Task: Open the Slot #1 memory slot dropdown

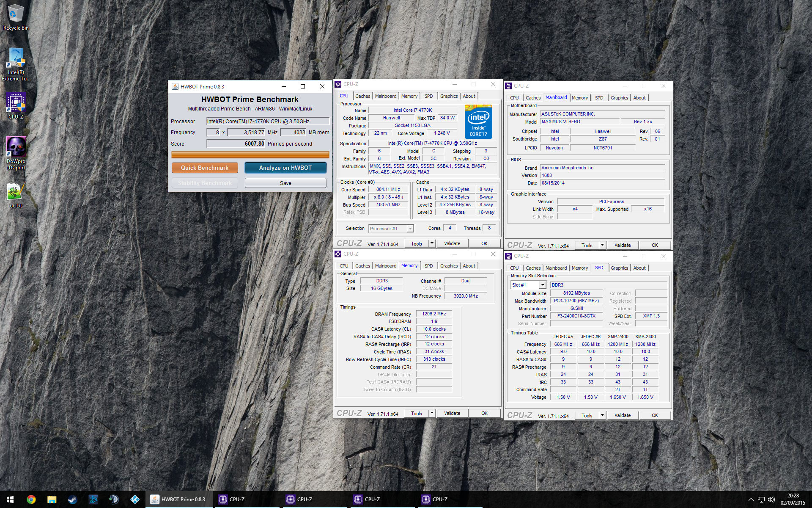Action: tap(528, 285)
